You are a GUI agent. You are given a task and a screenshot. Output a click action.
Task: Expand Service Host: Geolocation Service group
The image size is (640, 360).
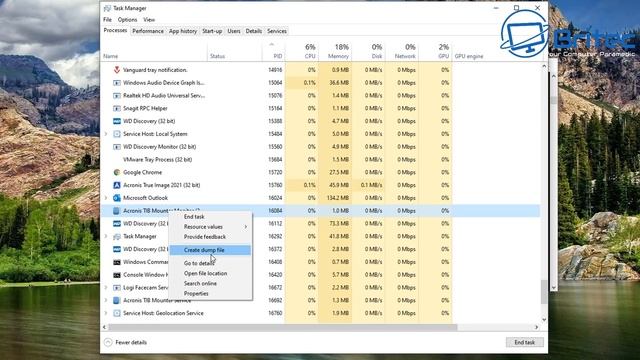(x=106, y=313)
